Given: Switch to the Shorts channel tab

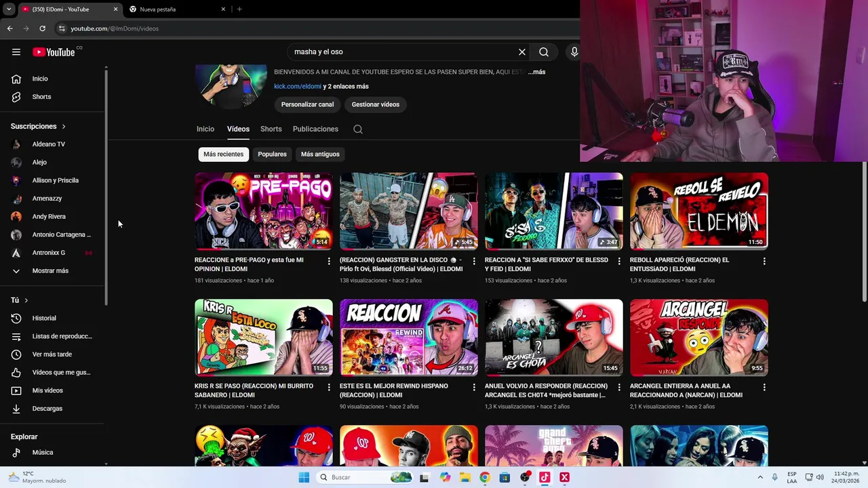Looking at the screenshot, I should (x=271, y=129).
